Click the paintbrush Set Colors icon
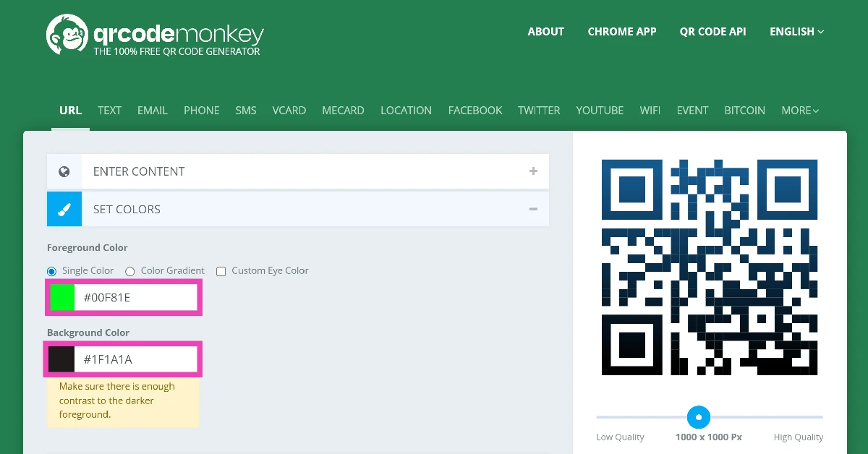Viewport: 868px width, 454px height. coord(64,209)
